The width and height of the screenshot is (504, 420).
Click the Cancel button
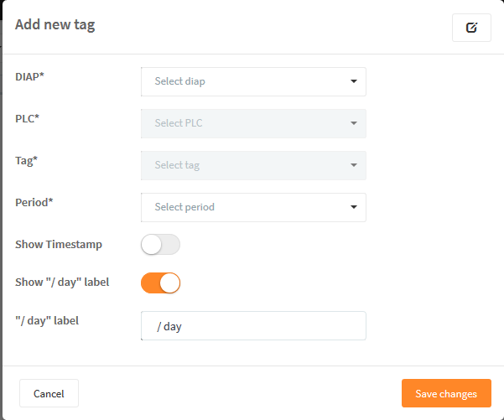coord(49,393)
